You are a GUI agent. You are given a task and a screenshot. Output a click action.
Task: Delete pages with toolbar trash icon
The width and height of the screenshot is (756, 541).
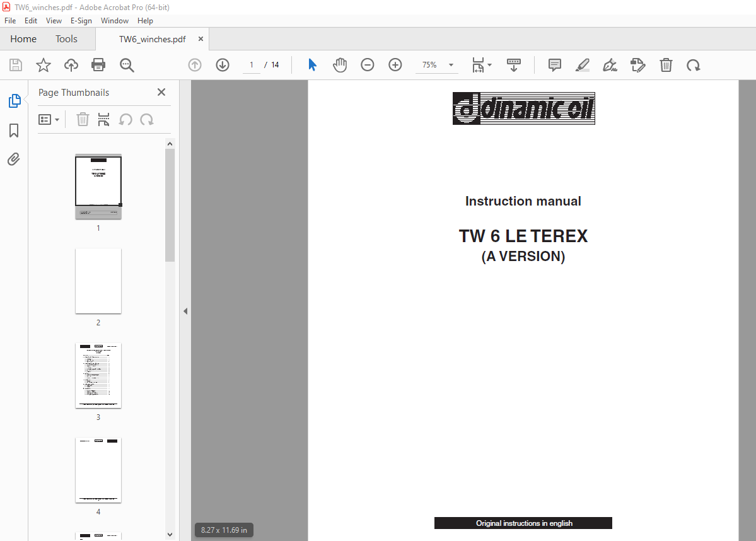pos(666,65)
